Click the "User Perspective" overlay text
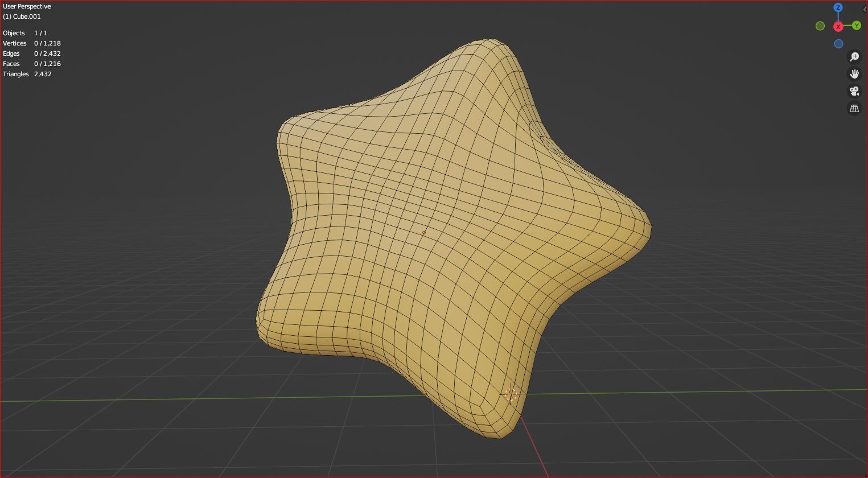The width and height of the screenshot is (868, 478). (x=27, y=6)
